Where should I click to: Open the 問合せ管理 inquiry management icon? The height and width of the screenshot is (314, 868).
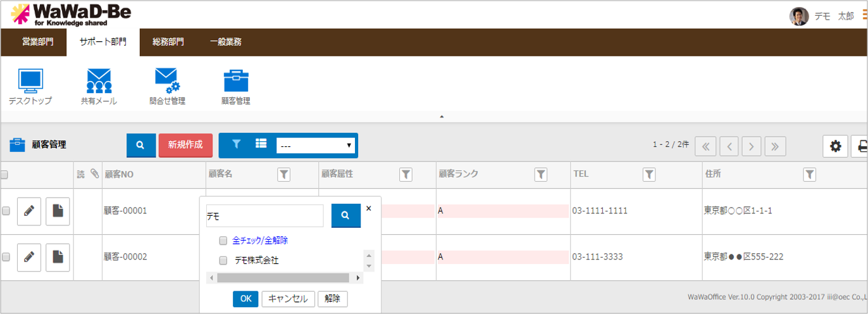coord(167,81)
